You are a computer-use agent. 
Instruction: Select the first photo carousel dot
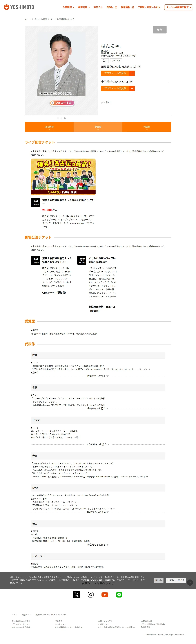58,118
